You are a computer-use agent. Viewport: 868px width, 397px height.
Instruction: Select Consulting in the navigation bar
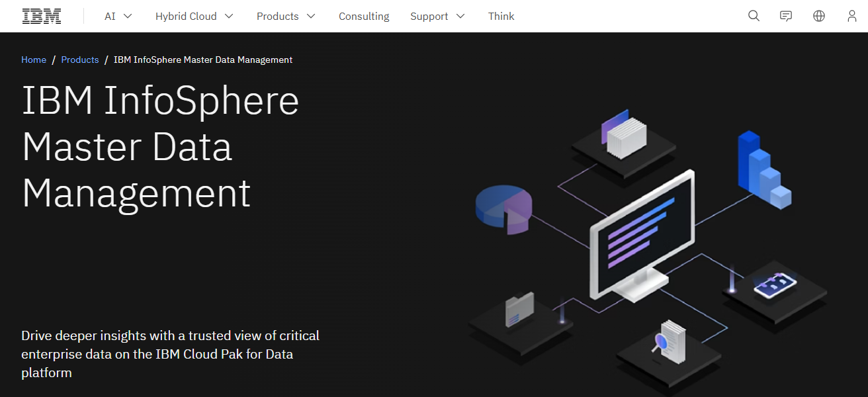pyautogui.click(x=363, y=16)
